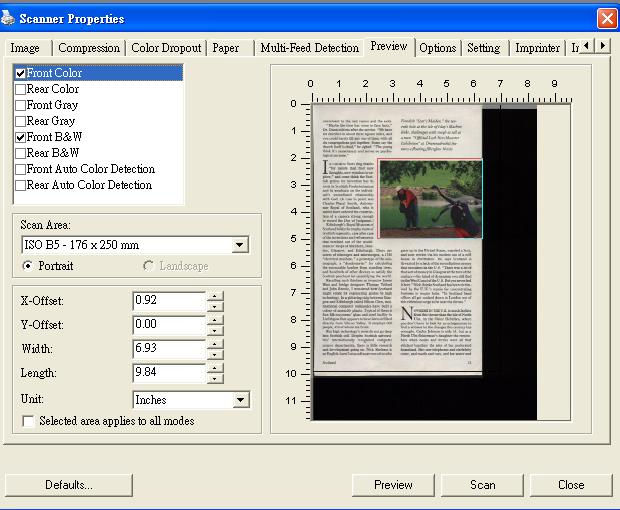Open the Multi-Feed Detection tab
Image resolution: width=620 pixels, height=510 pixels.
point(310,48)
